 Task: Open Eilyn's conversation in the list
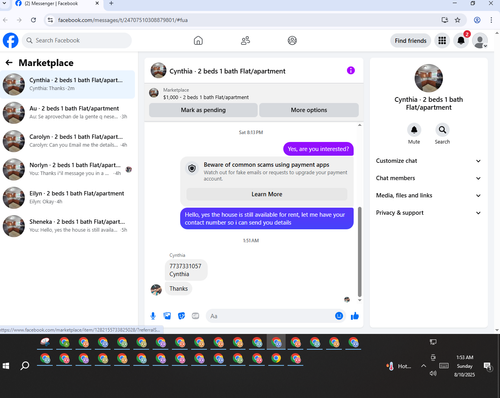click(x=68, y=198)
